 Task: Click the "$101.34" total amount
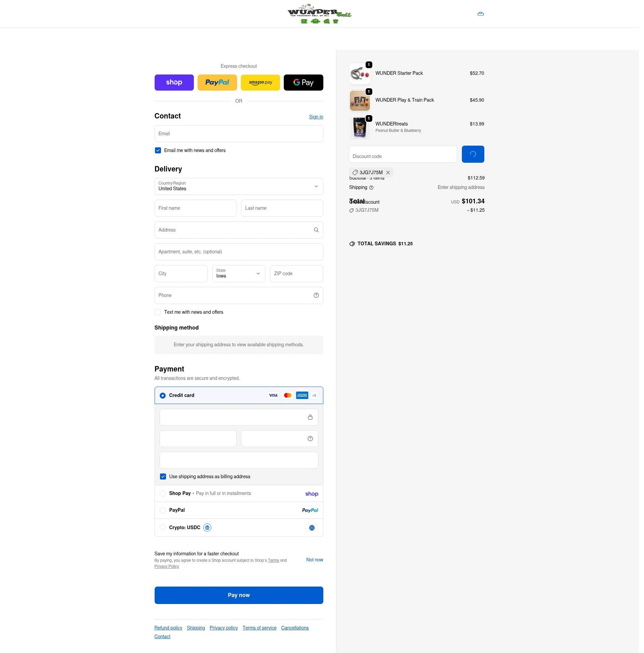(x=473, y=201)
